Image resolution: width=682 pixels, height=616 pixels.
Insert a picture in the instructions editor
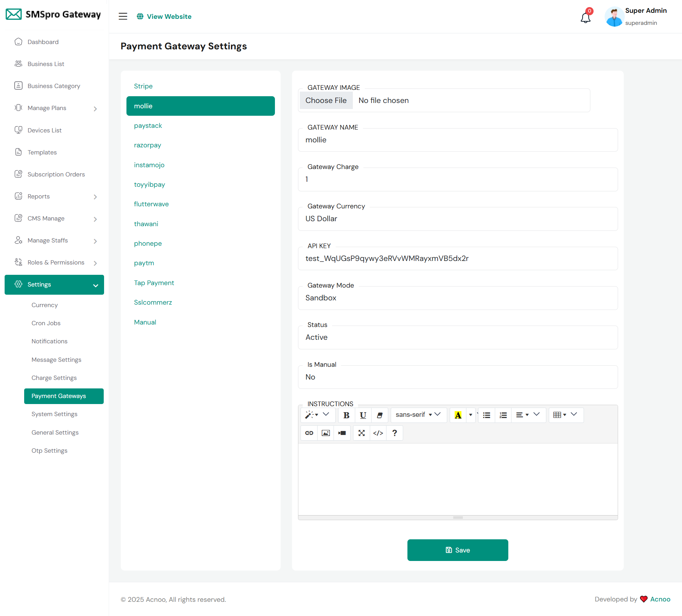(325, 433)
